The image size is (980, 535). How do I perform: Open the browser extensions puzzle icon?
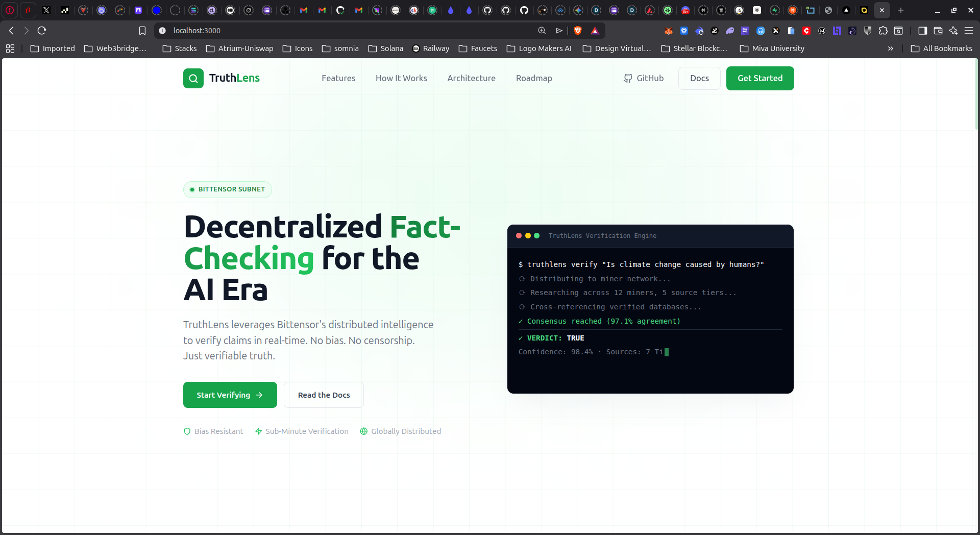883,31
